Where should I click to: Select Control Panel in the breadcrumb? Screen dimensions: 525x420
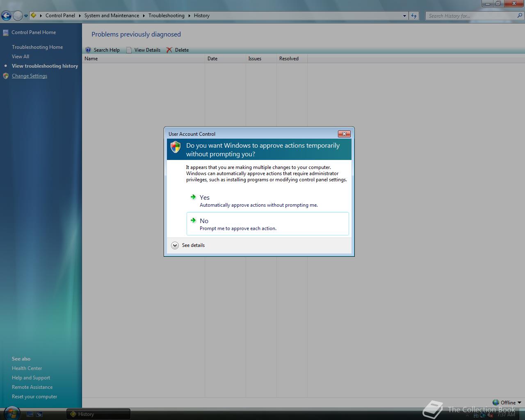60,16
